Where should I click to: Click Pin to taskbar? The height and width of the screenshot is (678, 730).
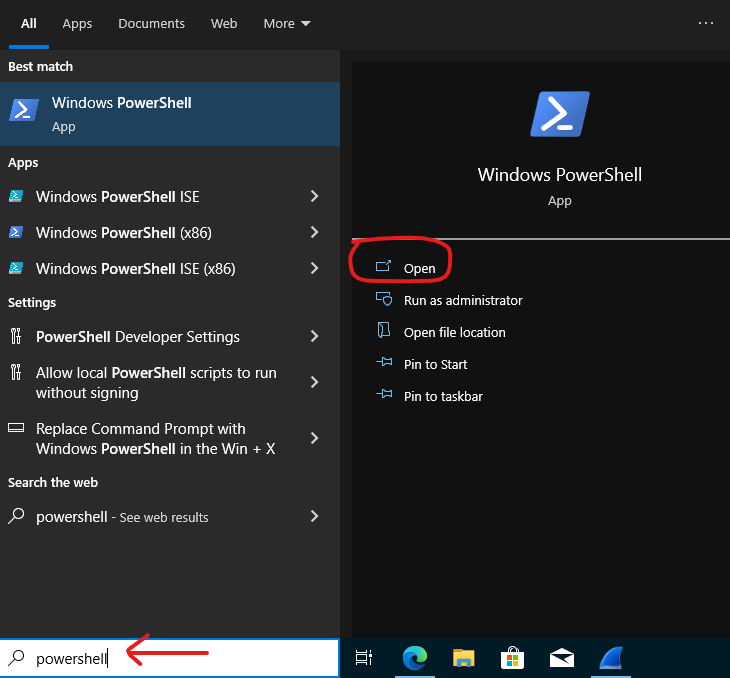(x=443, y=397)
